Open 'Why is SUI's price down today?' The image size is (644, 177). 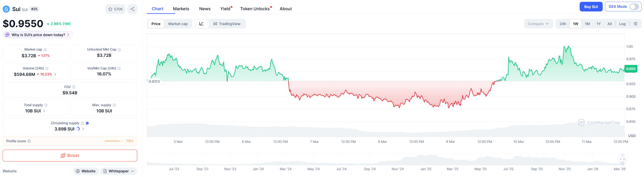(x=38, y=35)
